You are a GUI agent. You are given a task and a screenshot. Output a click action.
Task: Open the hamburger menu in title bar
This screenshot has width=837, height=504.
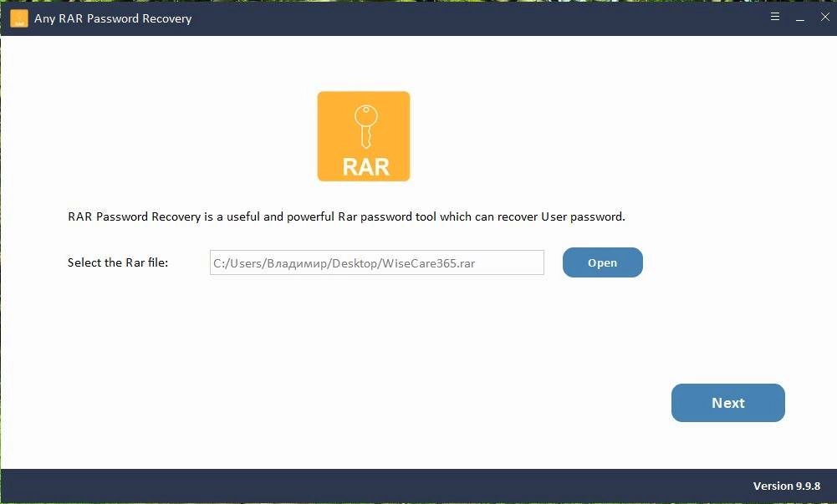[x=775, y=17]
